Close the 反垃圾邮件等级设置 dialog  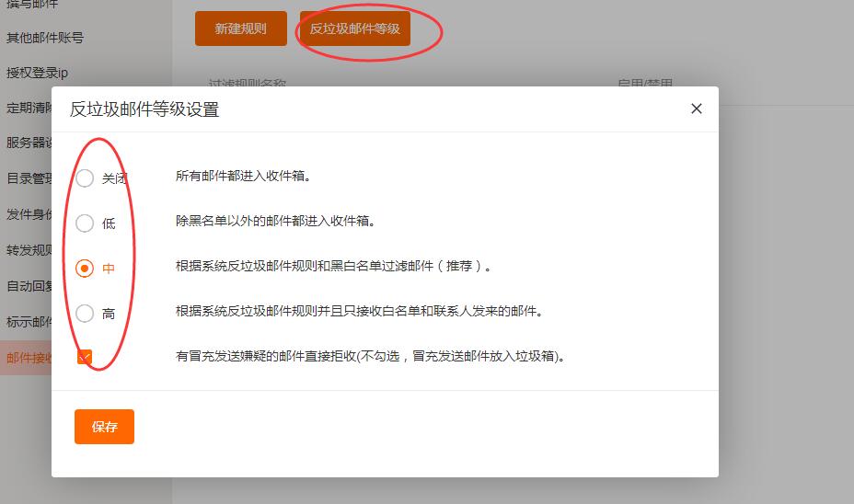point(697,109)
